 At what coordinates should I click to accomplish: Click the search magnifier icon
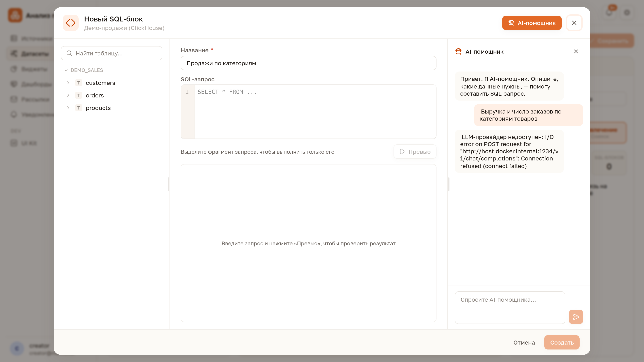point(69,53)
